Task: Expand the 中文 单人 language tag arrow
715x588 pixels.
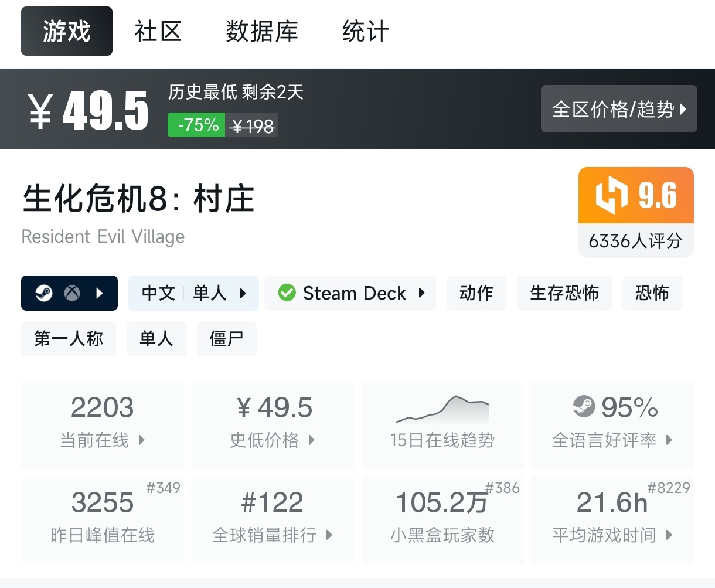Action: point(243,293)
